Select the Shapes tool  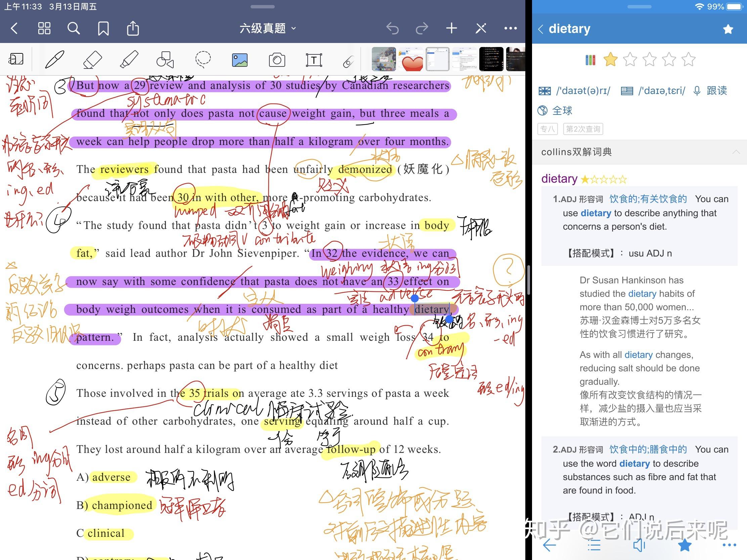pyautogui.click(x=165, y=59)
